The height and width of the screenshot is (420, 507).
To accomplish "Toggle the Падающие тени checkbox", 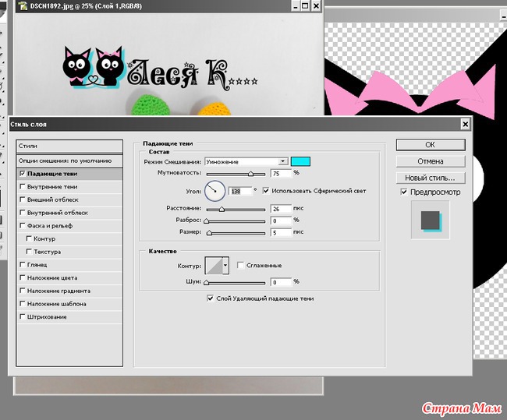I will pyautogui.click(x=22, y=174).
